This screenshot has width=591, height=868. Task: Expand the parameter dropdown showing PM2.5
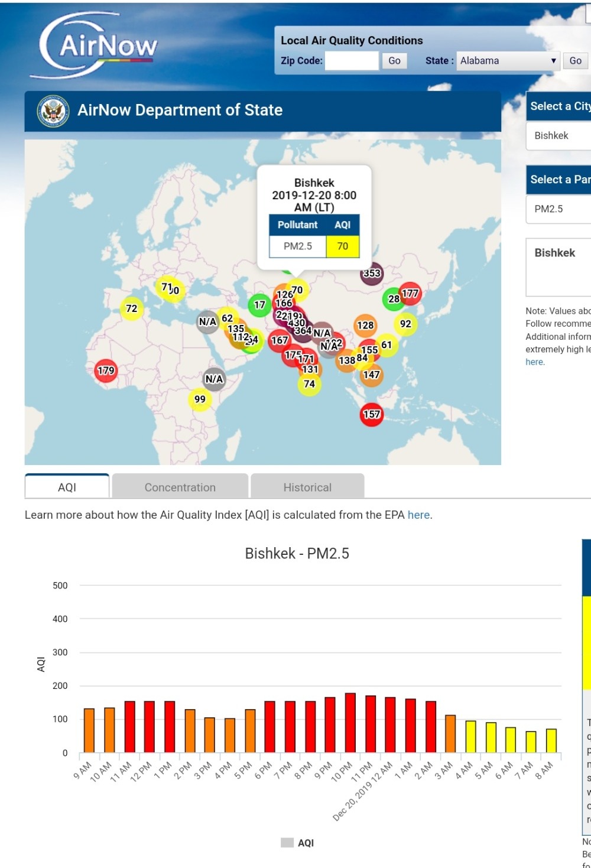click(x=558, y=209)
